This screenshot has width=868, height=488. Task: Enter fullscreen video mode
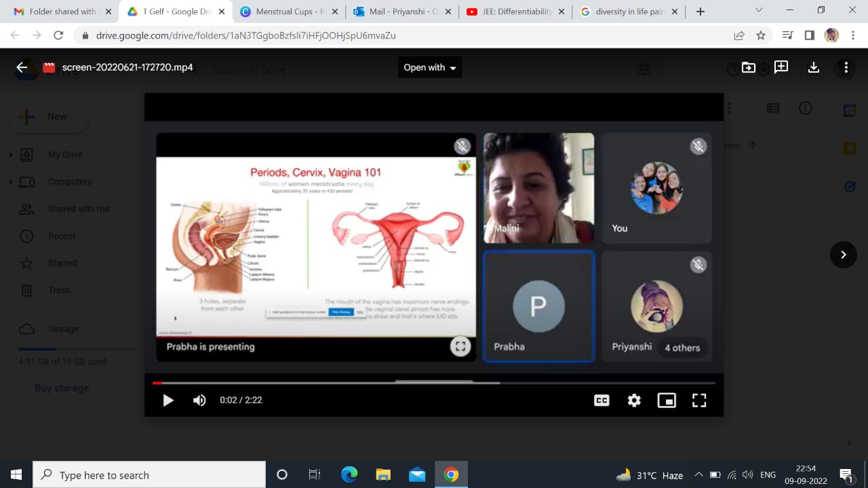[x=699, y=401]
